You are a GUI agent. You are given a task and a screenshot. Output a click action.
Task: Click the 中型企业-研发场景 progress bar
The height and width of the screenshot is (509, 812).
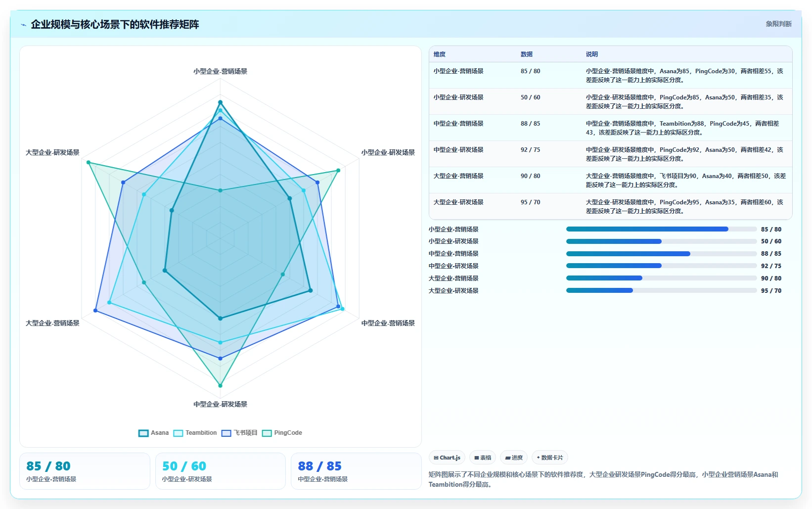(x=661, y=266)
